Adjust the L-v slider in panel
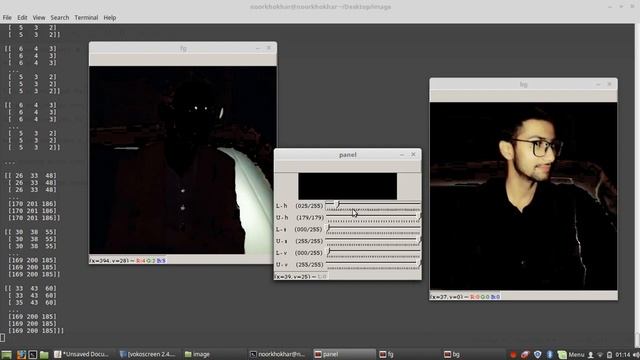 373,253
